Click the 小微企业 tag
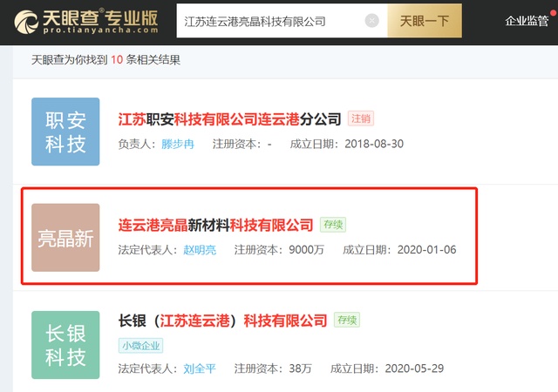 [x=140, y=345]
